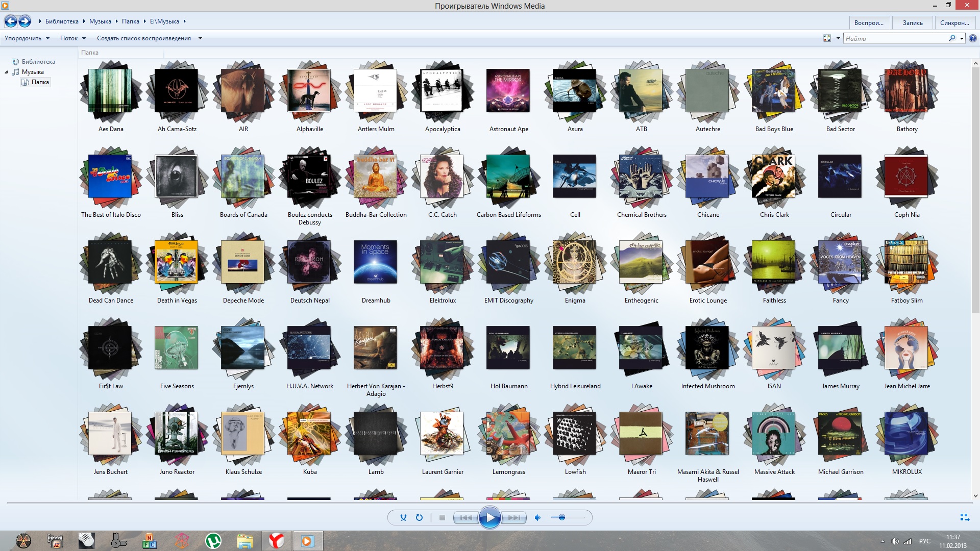Select the Aes Dana folder thumbnail
Image resolution: width=980 pixels, height=551 pixels.
coord(111,90)
